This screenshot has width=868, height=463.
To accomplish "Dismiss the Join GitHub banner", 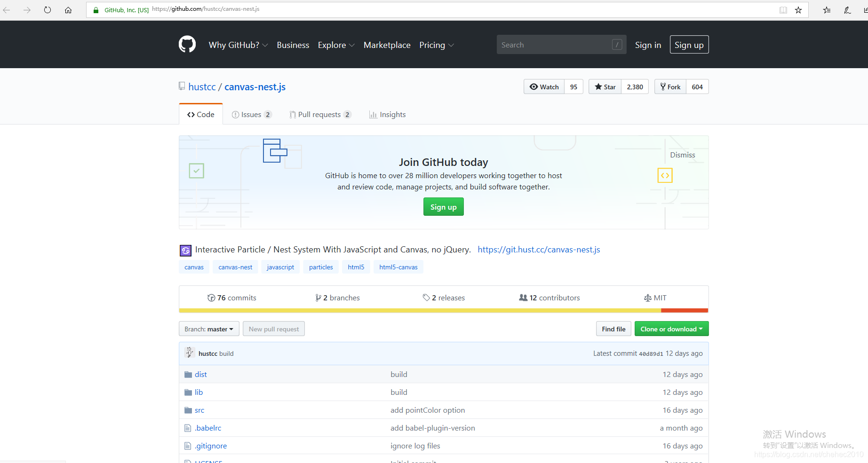I will pos(683,155).
